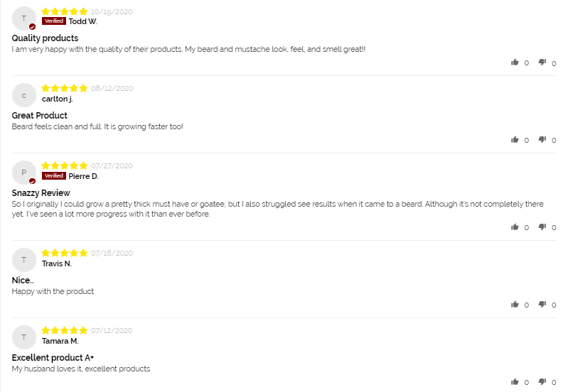568x392 pixels.
Task: Upvote Pierre D.'s Snazzy Review
Action: 515,227
